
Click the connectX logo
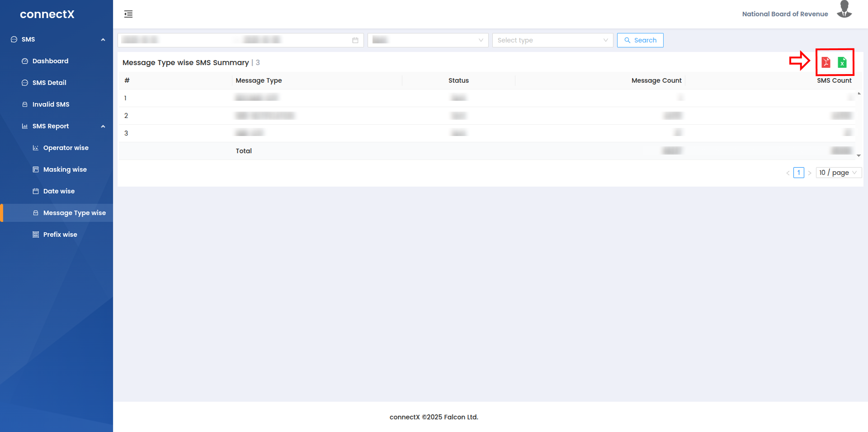[47, 14]
